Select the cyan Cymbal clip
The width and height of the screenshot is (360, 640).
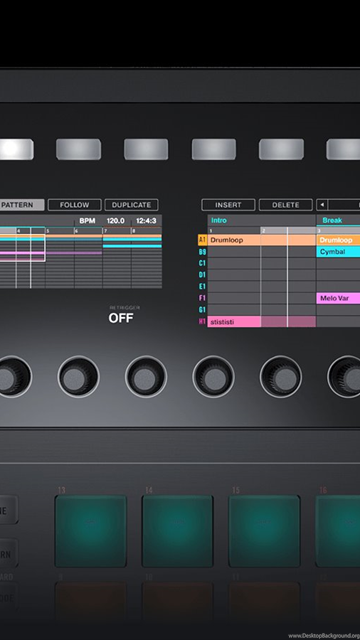click(x=338, y=252)
